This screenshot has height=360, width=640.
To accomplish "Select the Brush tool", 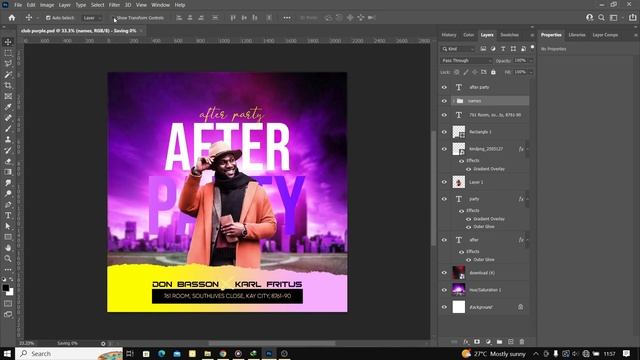I will coord(8,129).
